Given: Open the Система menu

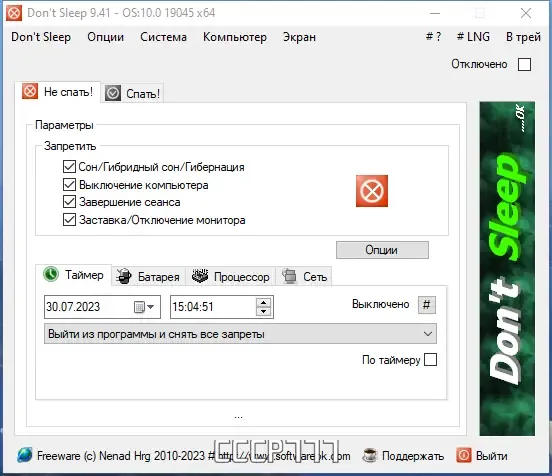Looking at the screenshot, I should [163, 37].
